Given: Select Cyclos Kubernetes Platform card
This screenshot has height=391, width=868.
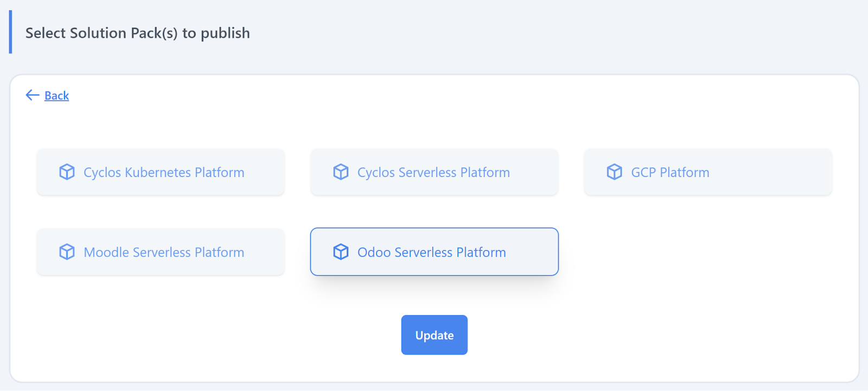Looking at the screenshot, I should coord(161,172).
